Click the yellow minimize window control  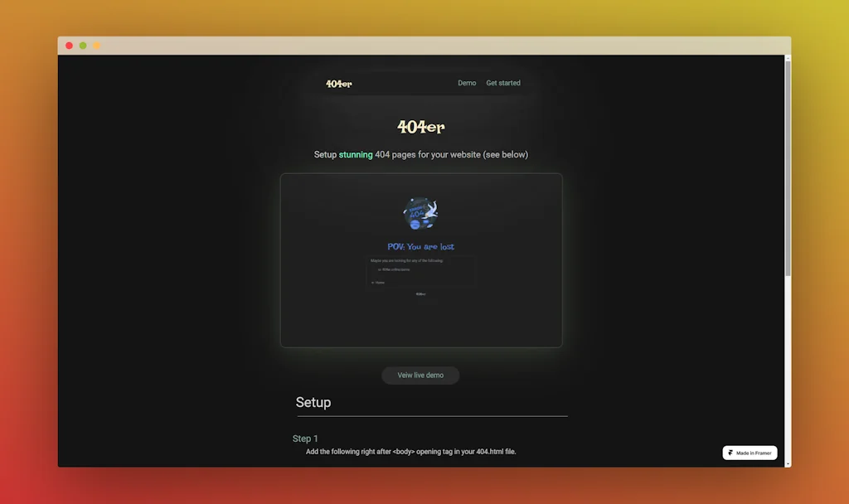click(95, 46)
